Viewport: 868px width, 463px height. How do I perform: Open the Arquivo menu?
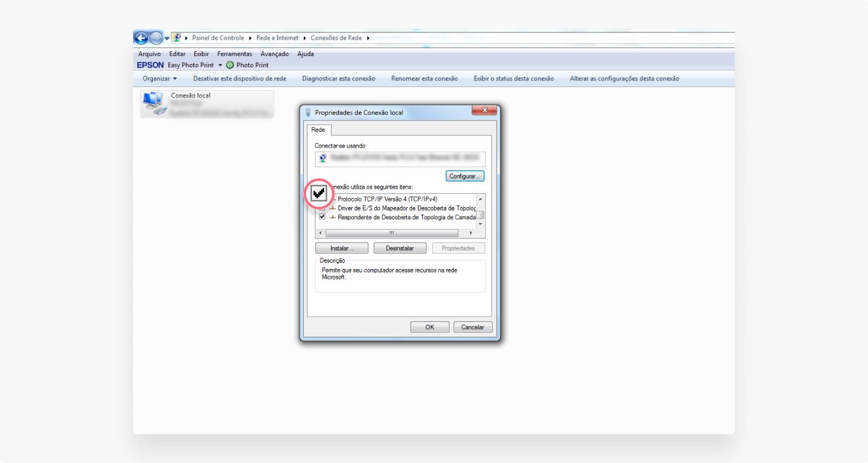point(149,54)
